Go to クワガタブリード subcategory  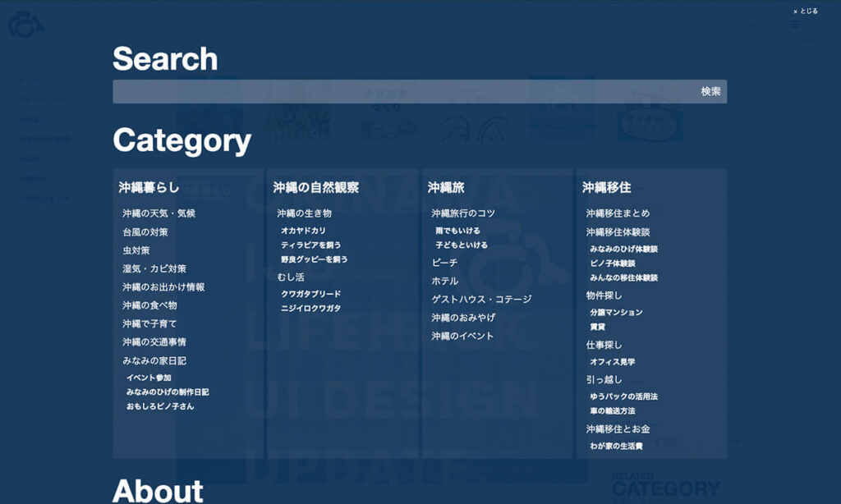pyautogui.click(x=310, y=294)
